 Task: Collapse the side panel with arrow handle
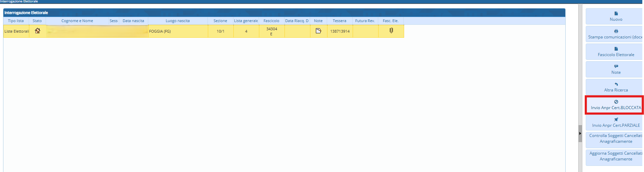(x=580, y=134)
